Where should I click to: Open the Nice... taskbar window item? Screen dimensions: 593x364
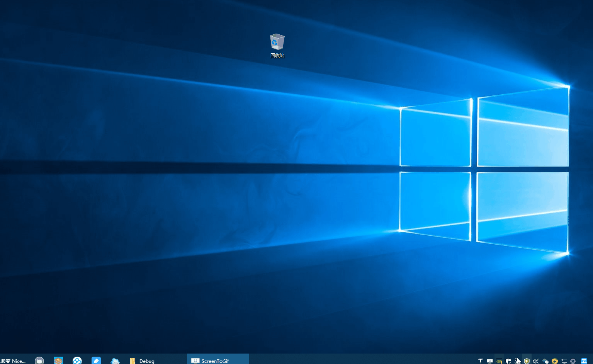pyautogui.click(x=13, y=361)
